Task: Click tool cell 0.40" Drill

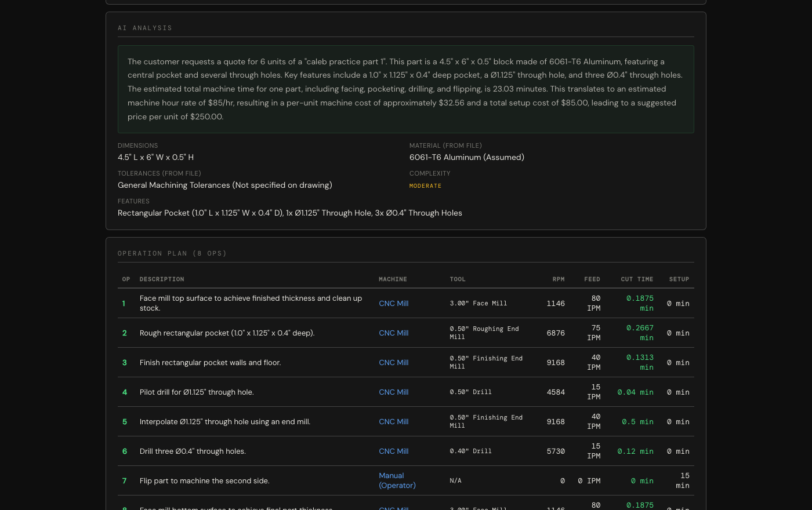Action: tap(470, 451)
